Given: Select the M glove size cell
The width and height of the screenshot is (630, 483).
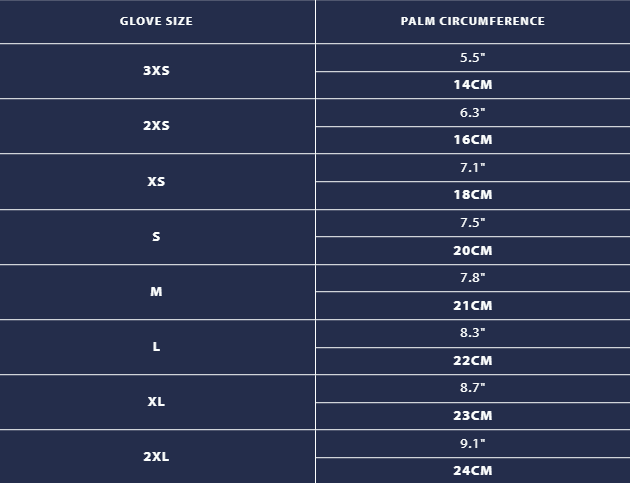Looking at the screenshot, I should pyautogui.click(x=156, y=291).
